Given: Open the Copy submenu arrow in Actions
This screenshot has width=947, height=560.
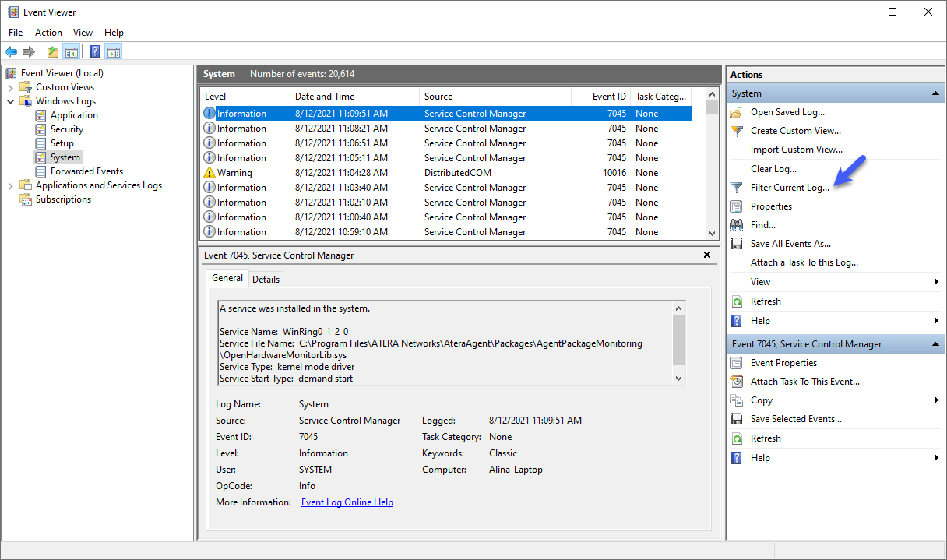Looking at the screenshot, I should 936,400.
